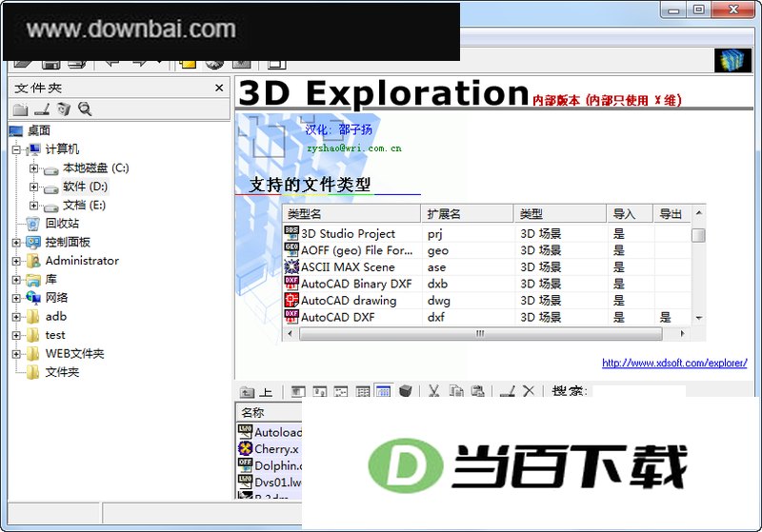Click the vertical scrollbar thumb in types list
Viewport: 762px width, 532px height.
coord(698,235)
